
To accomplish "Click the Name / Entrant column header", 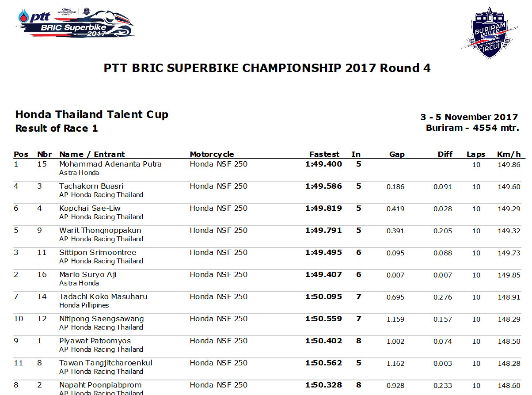I will click(92, 154).
